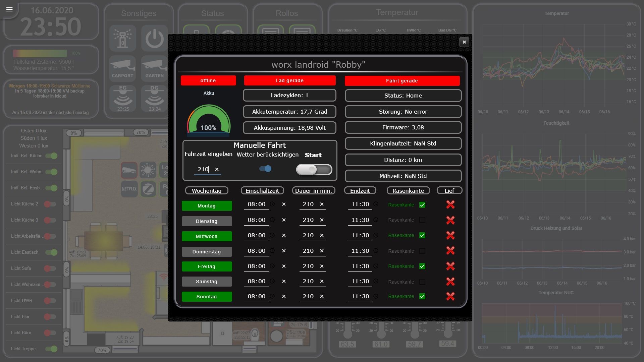This screenshot has height=362, width=644.
Task: Enable the Samstag weekday button
Action: coord(207,282)
